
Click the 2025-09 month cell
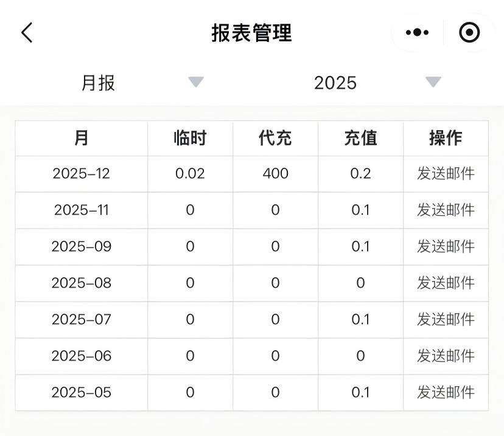pyautogui.click(x=81, y=247)
